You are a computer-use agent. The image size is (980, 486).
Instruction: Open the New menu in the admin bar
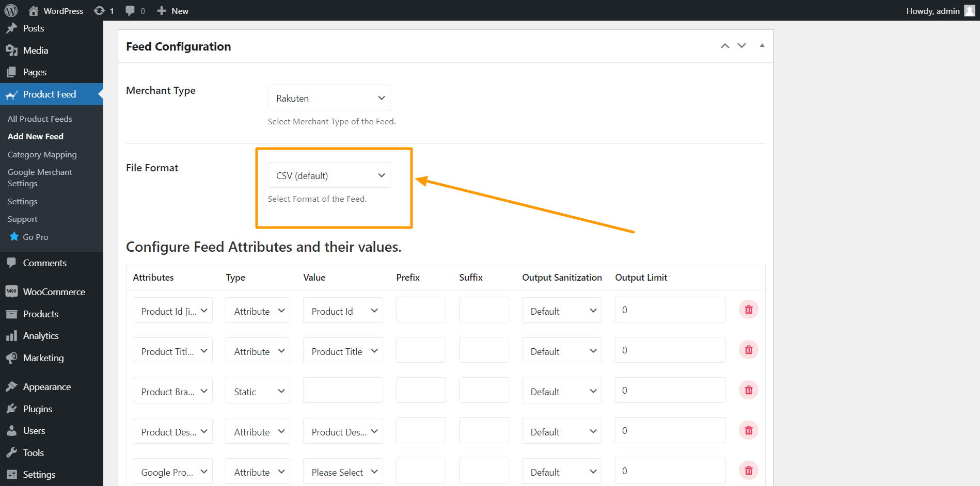pos(172,10)
